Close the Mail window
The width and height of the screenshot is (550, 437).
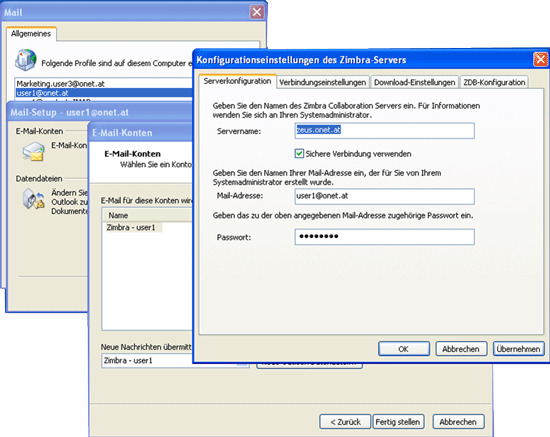pos(257,12)
